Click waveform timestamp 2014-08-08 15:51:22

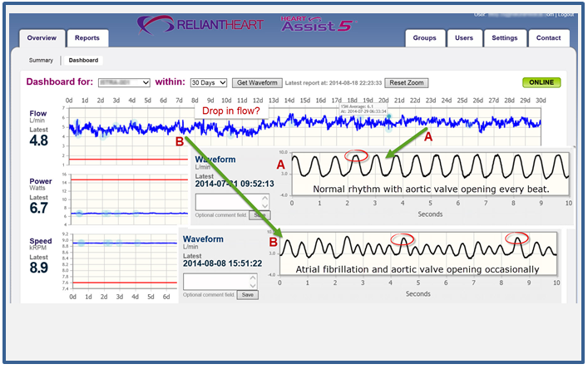[222, 263]
